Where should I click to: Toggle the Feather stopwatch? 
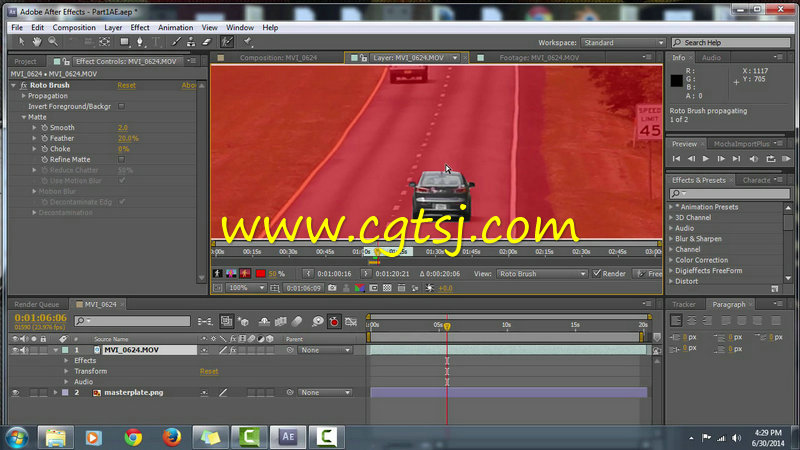pyautogui.click(x=44, y=138)
